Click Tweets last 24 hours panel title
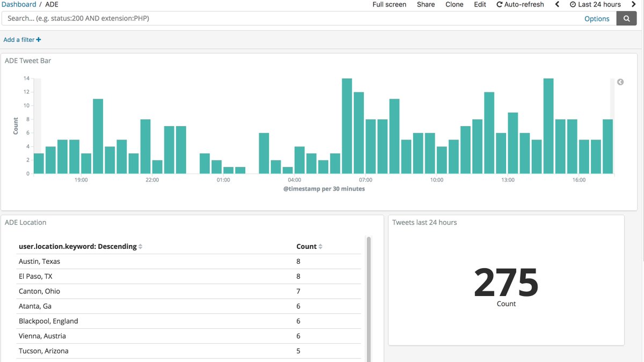The width and height of the screenshot is (644, 362). click(425, 223)
